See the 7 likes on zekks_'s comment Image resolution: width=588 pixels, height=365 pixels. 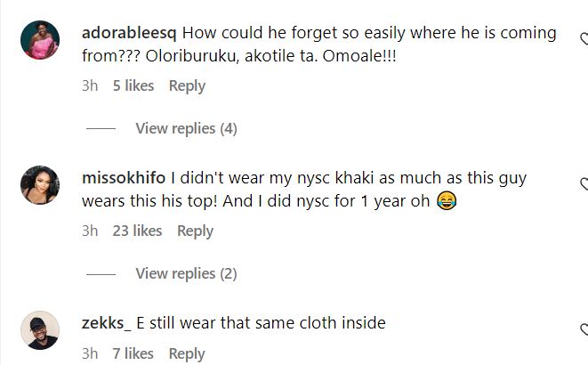click(x=133, y=354)
